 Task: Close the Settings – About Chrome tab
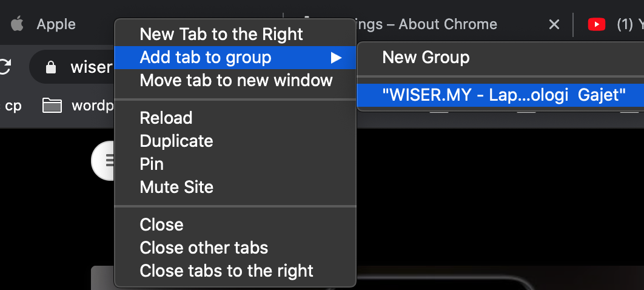point(554,25)
